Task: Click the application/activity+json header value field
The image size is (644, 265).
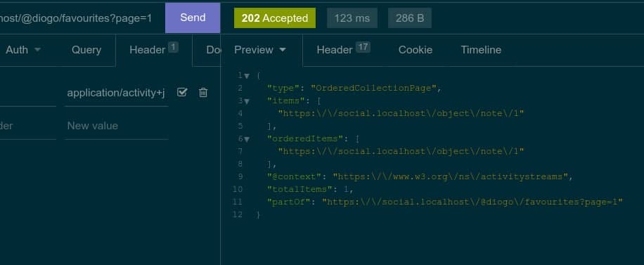Action: click(x=116, y=93)
